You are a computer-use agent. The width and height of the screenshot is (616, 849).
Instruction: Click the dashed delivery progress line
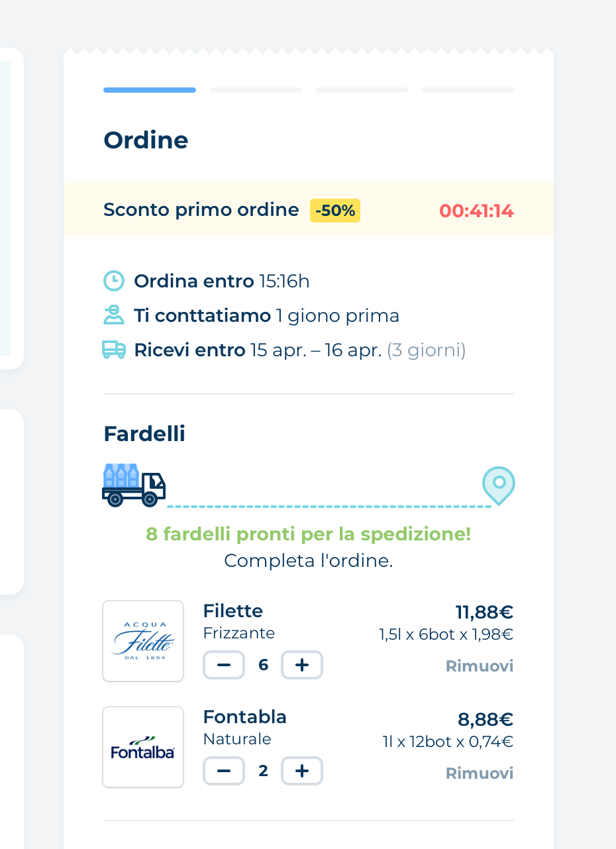[x=329, y=507]
